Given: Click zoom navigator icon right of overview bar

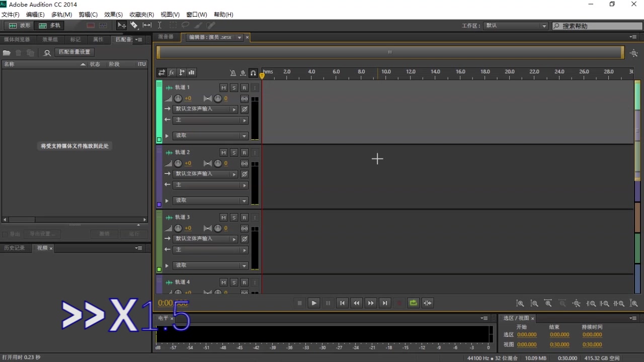Looking at the screenshot, I should 634,53.
